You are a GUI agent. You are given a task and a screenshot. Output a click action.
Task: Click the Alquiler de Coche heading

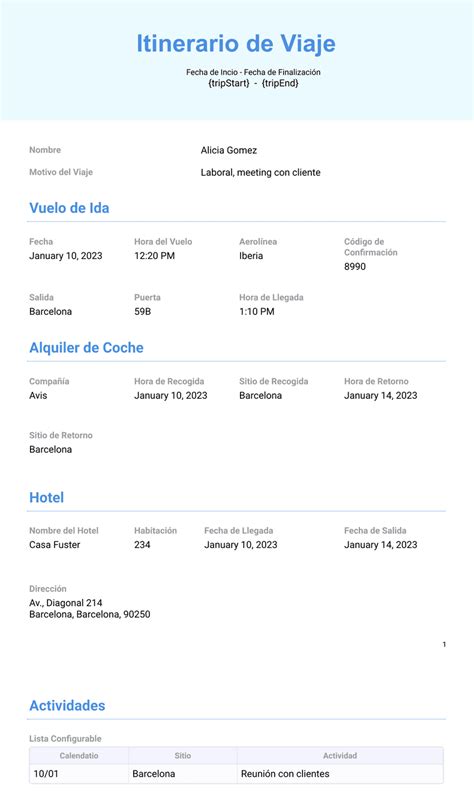pos(86,348)
